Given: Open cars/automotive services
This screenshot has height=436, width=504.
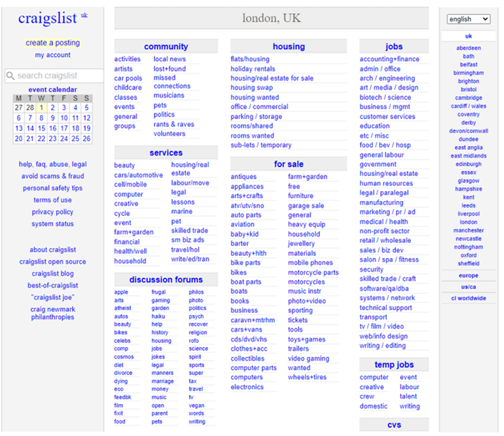Looking at the screenshot, I should pyautogui.click(x=138, y=175).
